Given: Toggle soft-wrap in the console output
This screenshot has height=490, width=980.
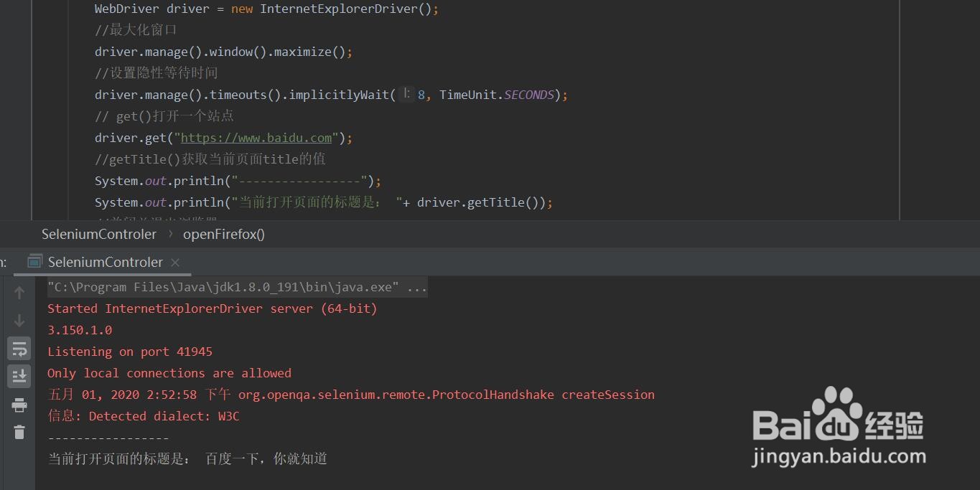Looking at the screenshot, I should coord(19,348).
